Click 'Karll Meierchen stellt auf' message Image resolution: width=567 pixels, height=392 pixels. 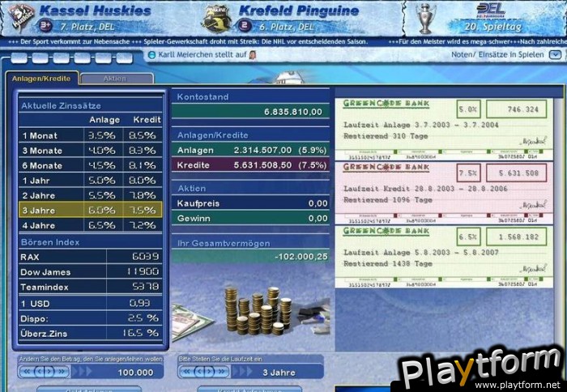(202, 55)
